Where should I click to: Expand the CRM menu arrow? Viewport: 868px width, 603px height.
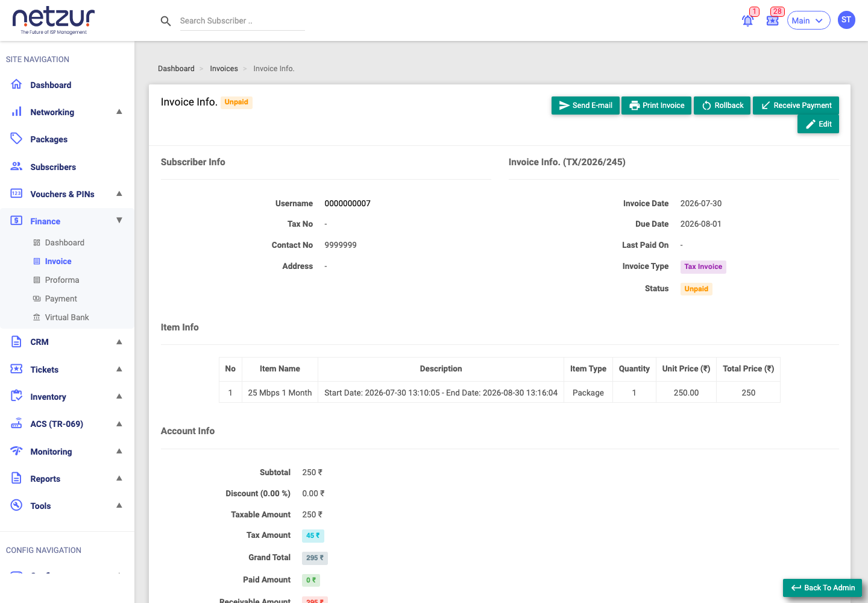click(119, 342)
